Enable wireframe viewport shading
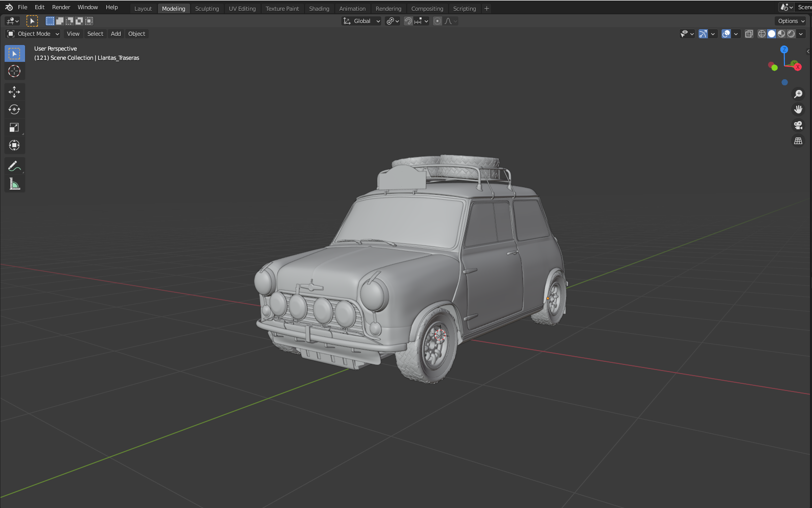This screenshot has width=812, height=508. click(x=762, y=34)
